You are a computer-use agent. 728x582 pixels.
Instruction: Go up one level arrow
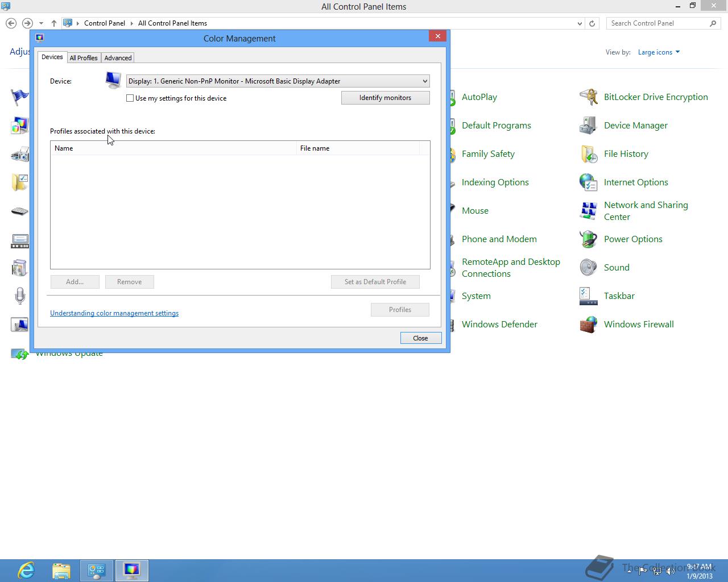pyautogui.click(x=54, y=23)
